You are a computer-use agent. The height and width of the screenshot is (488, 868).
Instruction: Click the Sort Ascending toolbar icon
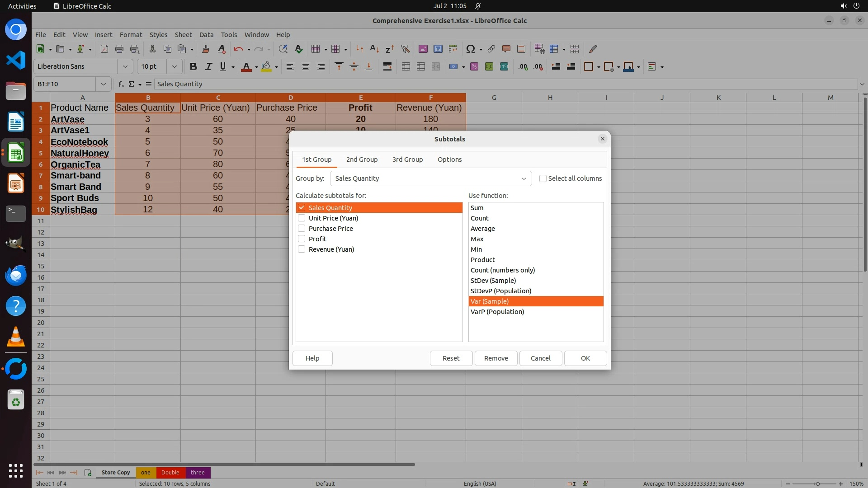[374, 49]
